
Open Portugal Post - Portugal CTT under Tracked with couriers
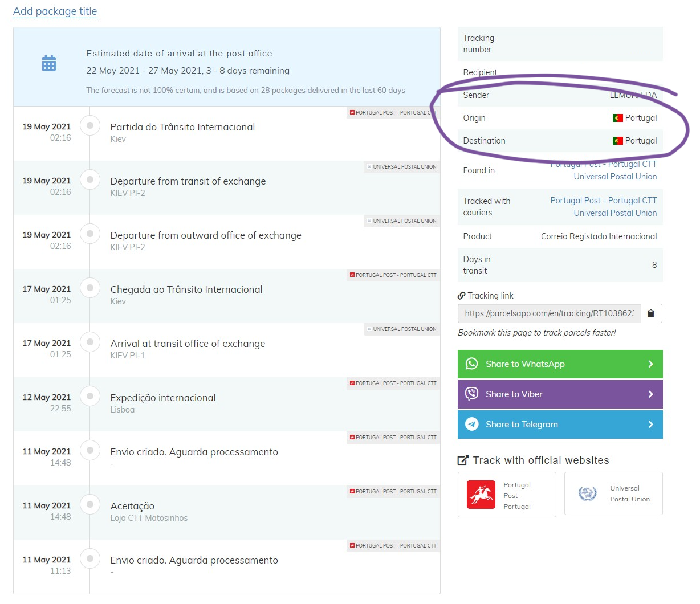click(604, 201)
